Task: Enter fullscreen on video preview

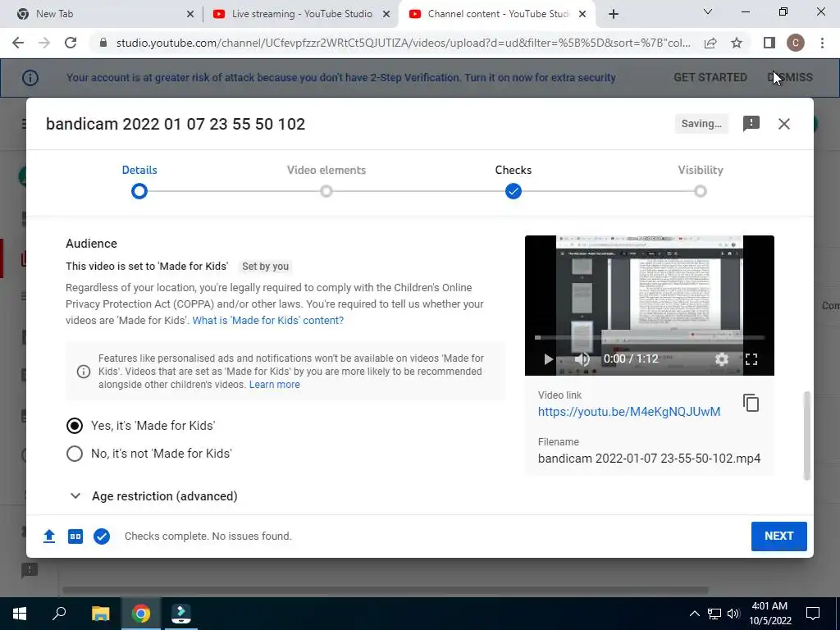Action: (x=751, y=359)
